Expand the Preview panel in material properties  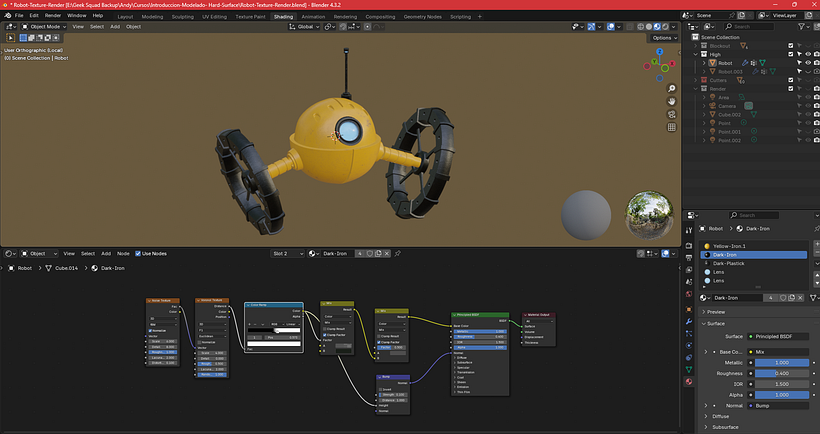coord(704,312)
